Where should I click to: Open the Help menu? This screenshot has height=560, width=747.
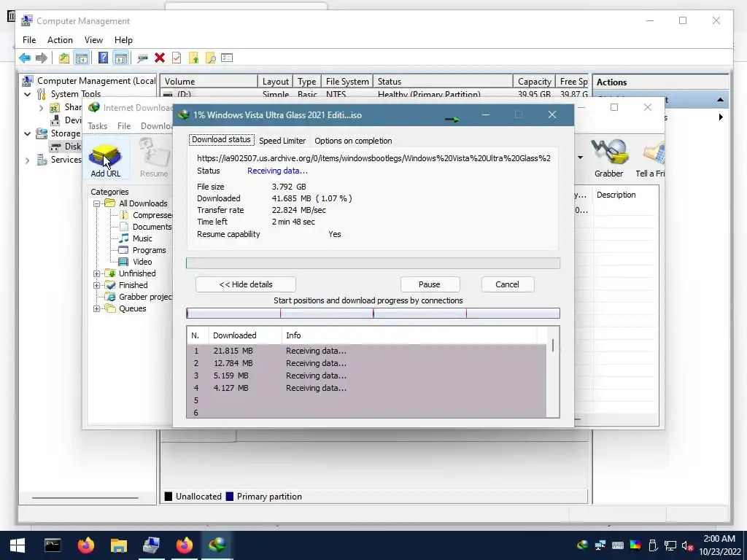123,40
